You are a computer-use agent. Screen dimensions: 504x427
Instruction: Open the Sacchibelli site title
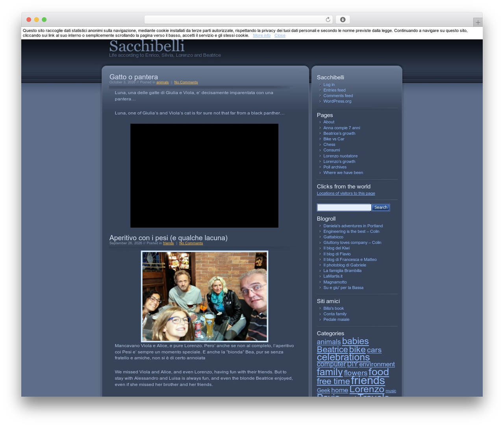(147, 46)
